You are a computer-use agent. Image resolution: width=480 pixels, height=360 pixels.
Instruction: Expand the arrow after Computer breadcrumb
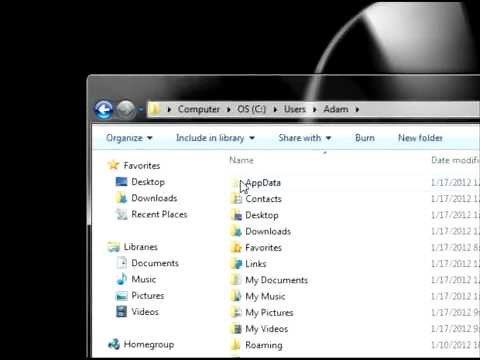tap(229, 110)
